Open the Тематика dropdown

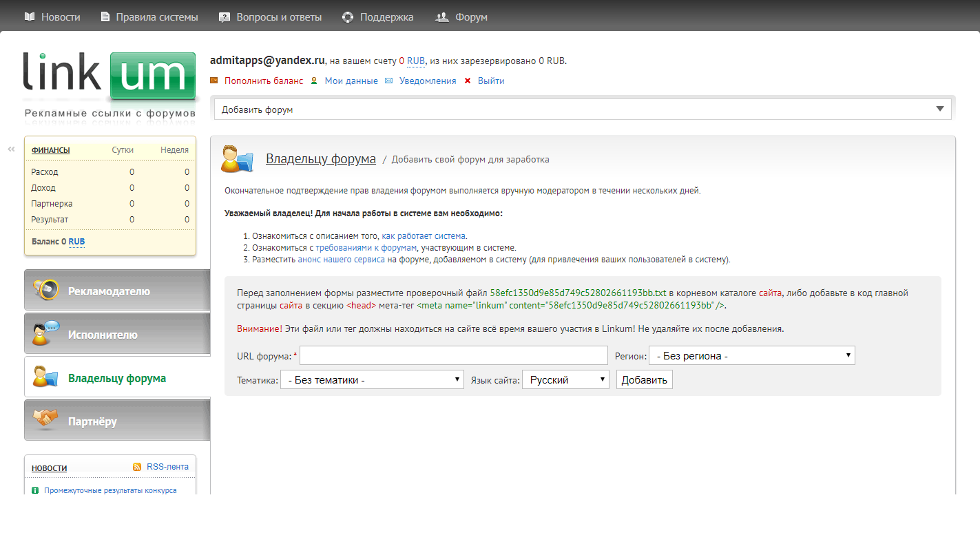[372, 379]
